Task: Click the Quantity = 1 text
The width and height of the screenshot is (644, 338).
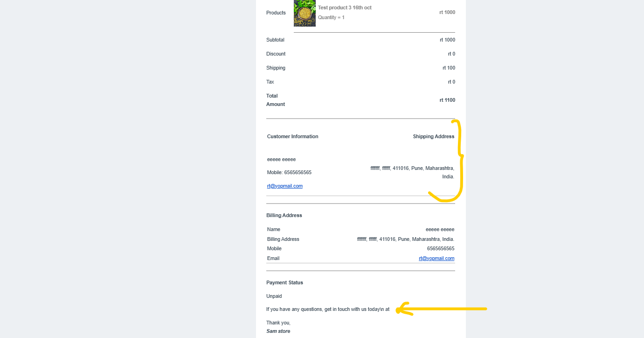Action: tap(331, 17)
